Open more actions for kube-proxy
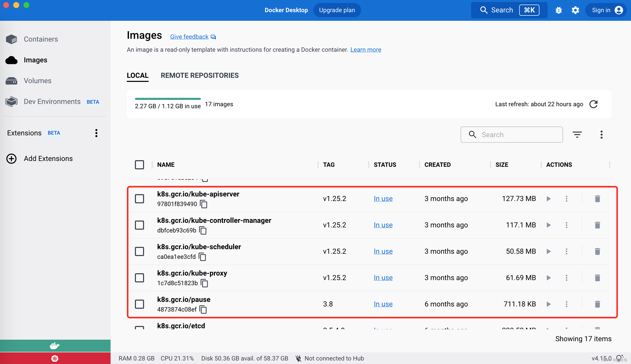 [x=567, y=278]
